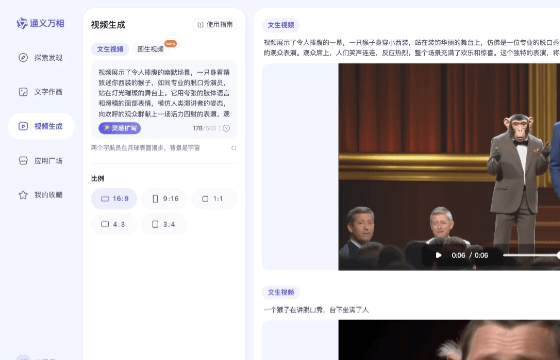The width and height of the screenshot is (560, 360).
Task: Click the 灵感扩写 button
Action: pyautogui.click(x=120, y=128)
